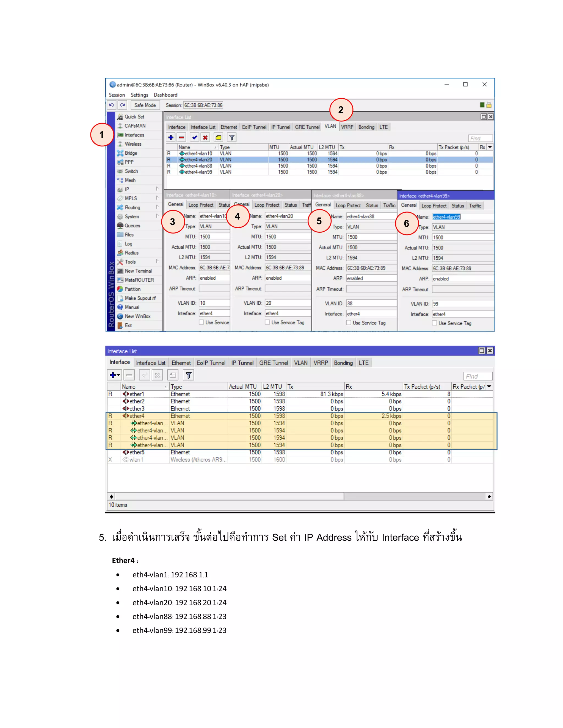This screenshot has width=563, height=728.
Task: Open the Settings menu
Action: click(139, 95)
